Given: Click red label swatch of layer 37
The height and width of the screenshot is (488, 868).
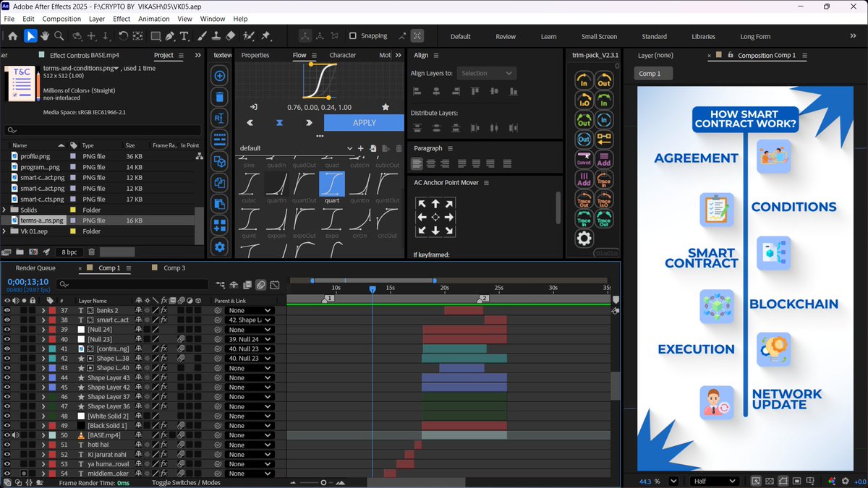Looking at the screenshot, I should [x=51, y=310].
